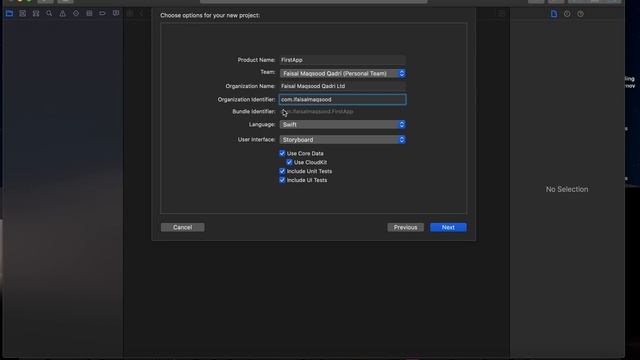
Task: Open the Test navigator diamond icon
Action: pyautogui.click(x=76, y=13)
